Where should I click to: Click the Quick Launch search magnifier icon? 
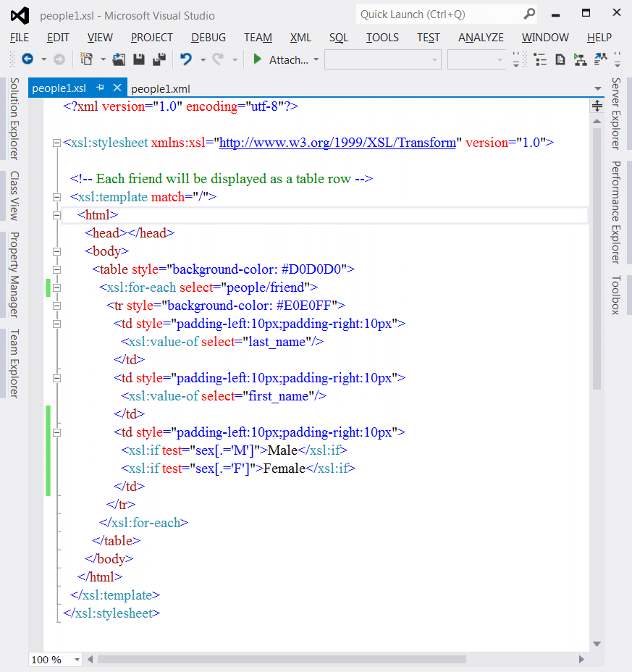click(530, 14)
